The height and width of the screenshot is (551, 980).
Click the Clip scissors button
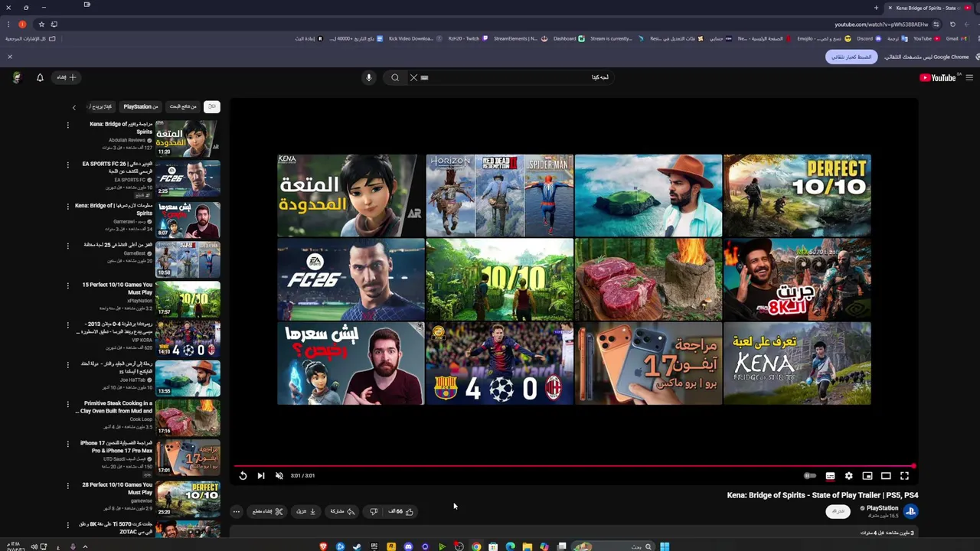pyautogui.click(x=268, y=511)
